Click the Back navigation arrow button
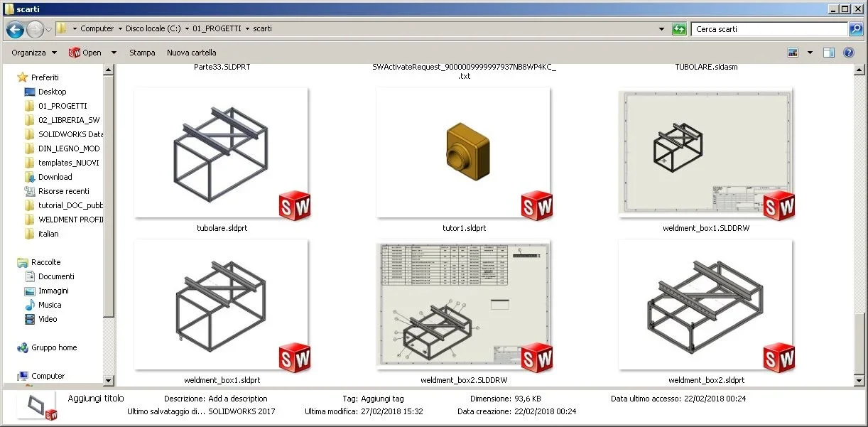Screen dimensions: 868x427 15,29
